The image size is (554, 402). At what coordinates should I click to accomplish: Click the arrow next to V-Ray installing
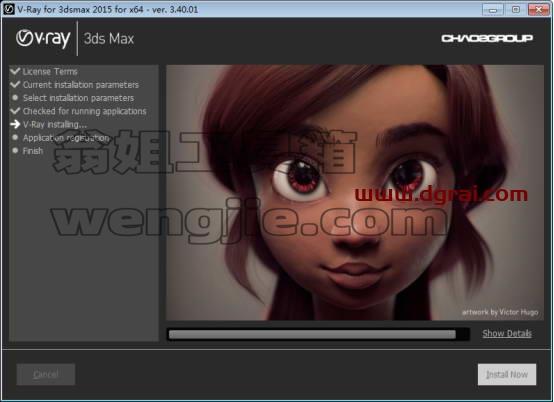click(x=15, y=124)
